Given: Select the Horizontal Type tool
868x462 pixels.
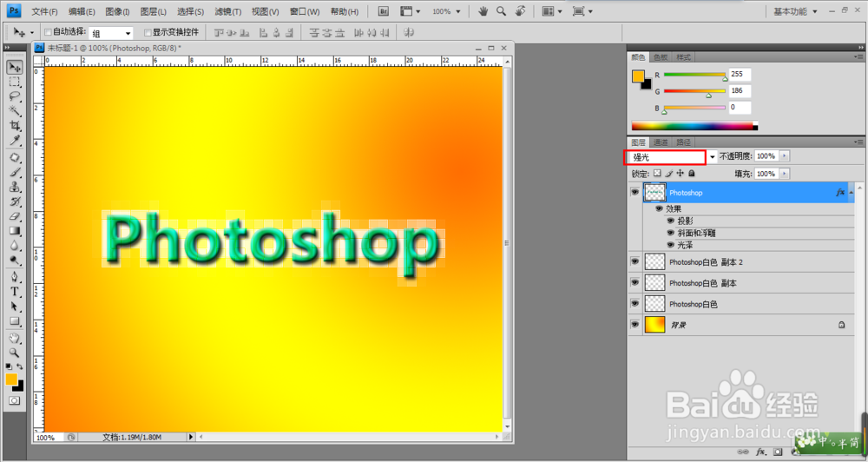Looking at the screenshot, I should (15, 292).
